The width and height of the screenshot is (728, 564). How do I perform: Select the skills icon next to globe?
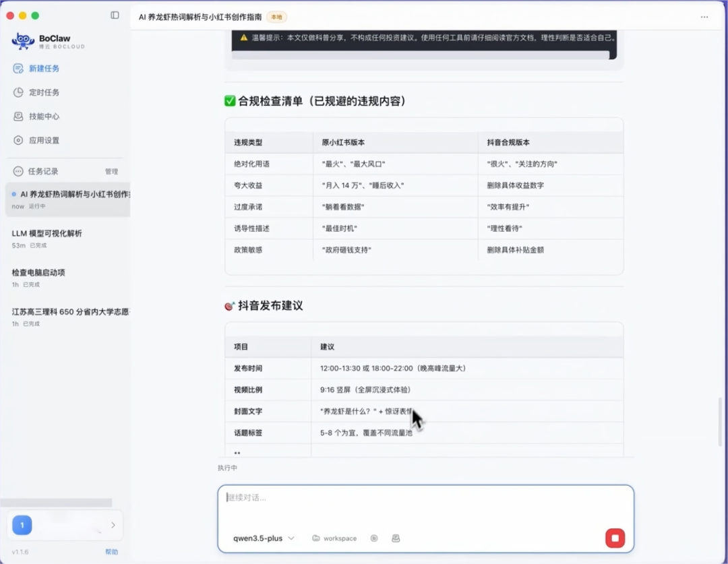point(396,538)
